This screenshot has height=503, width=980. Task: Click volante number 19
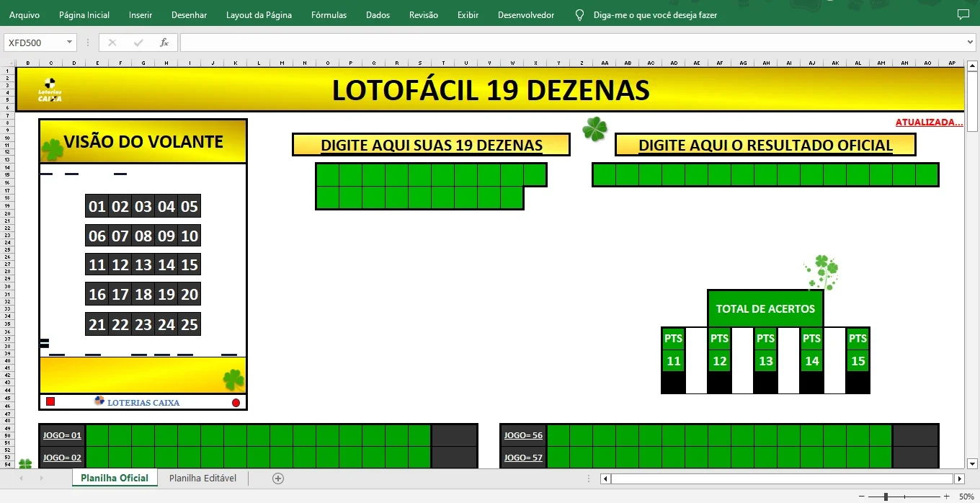(166, 294)
